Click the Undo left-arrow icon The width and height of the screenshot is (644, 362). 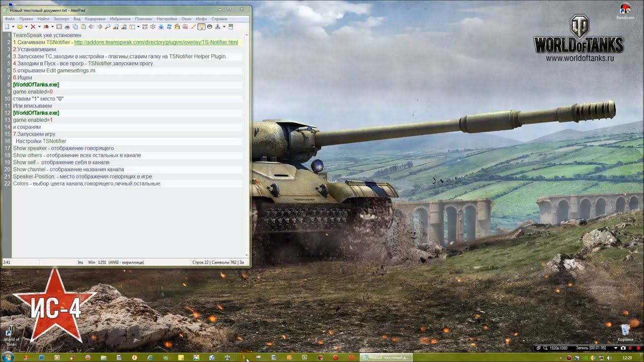[92, 27]
